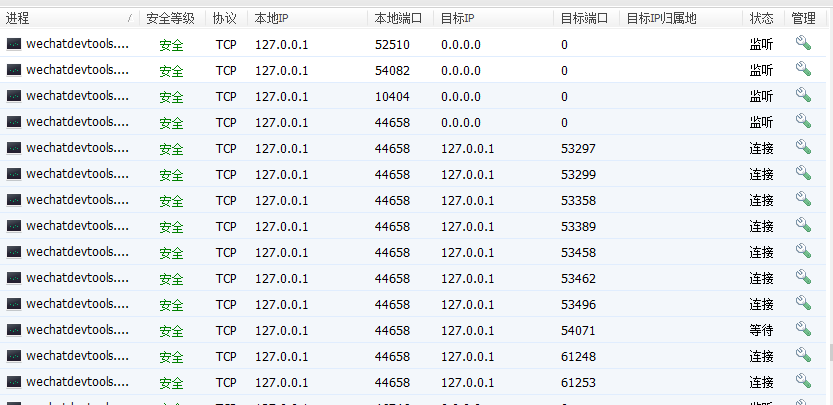This screenshot has width=833, height=405.
Task: Select the process icon in the target port 54071 row
Action: [x=14, y=331]
